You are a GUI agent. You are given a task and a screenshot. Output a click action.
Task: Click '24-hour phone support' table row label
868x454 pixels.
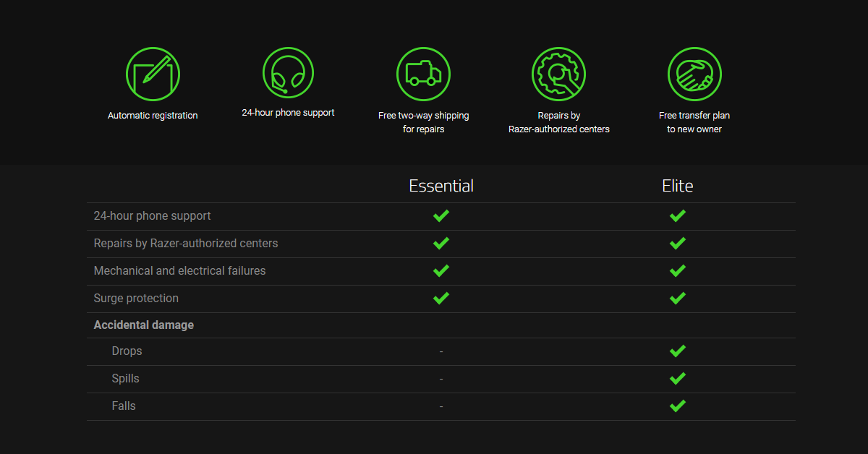153,215
